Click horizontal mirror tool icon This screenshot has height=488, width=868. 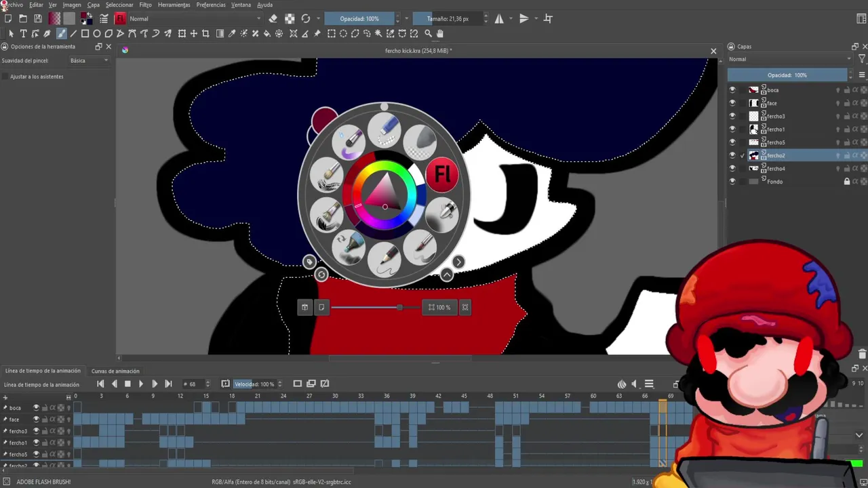click(499, 18)
